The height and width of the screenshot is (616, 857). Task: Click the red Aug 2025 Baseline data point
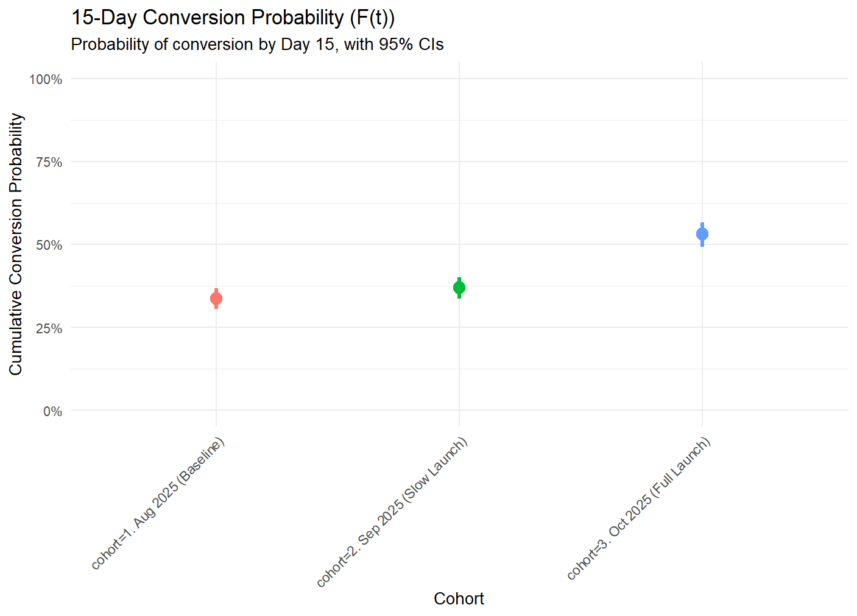216,299
